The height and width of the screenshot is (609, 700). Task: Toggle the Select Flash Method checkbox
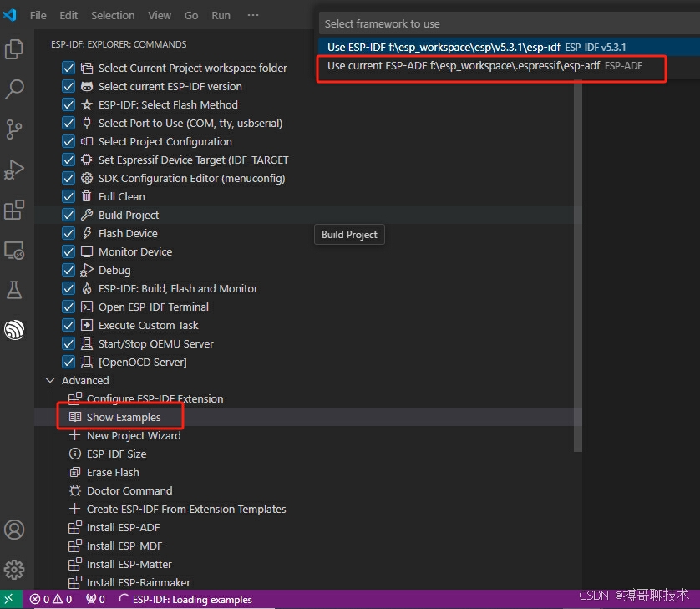(68, 104)
